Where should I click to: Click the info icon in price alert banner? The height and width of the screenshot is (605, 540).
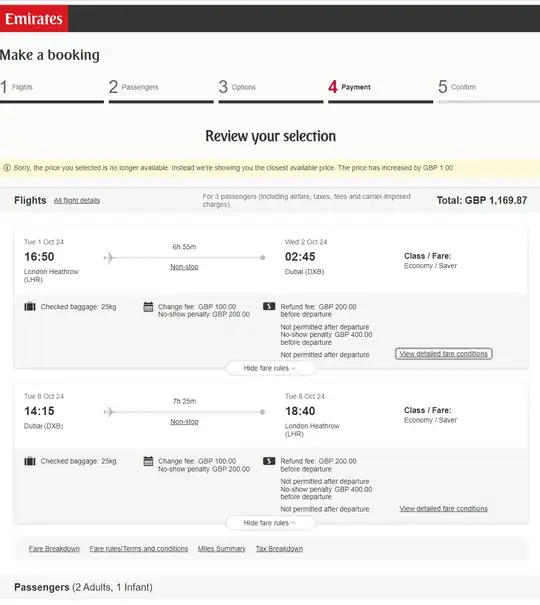(7, 168)
